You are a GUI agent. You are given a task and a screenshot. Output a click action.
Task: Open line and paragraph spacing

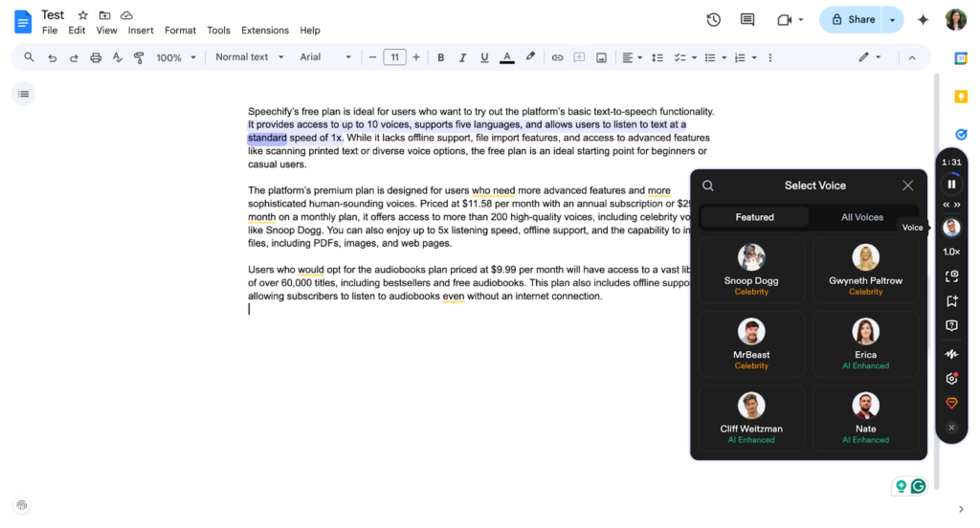pos(657,57)
